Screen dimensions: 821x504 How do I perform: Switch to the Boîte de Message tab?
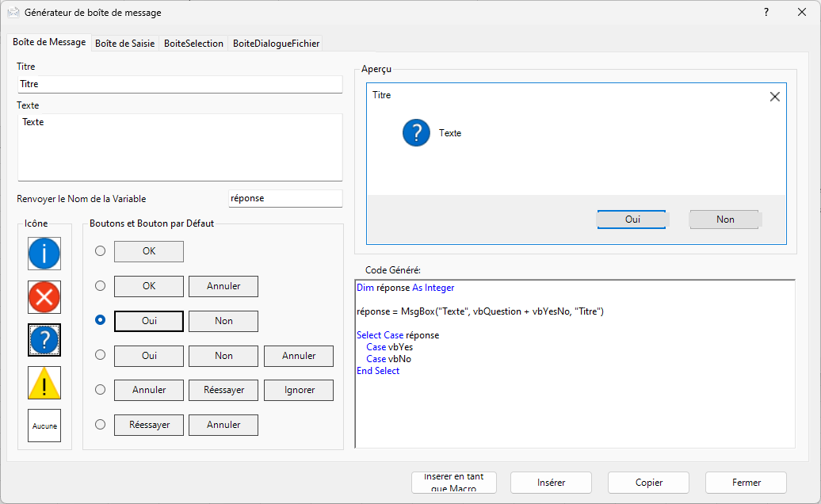tap(49, 42)
